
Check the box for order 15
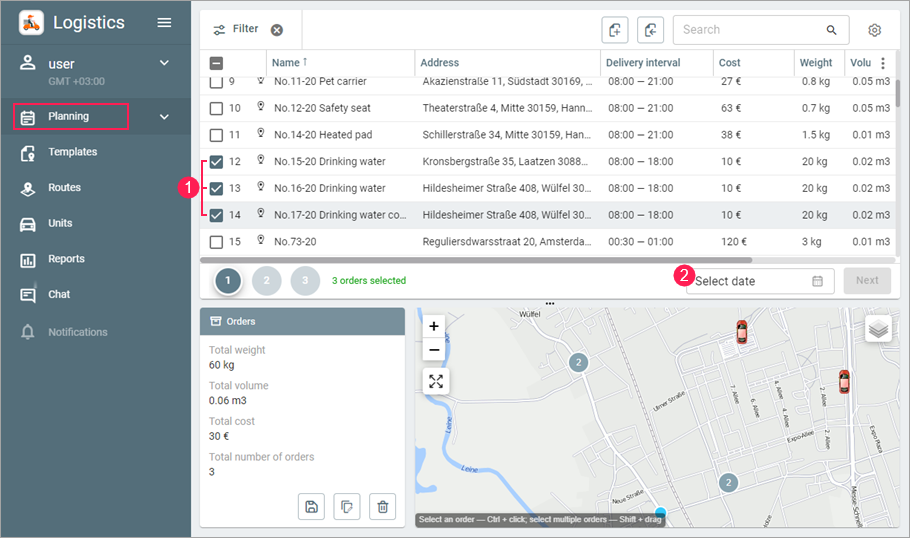(x=216, y=241)
